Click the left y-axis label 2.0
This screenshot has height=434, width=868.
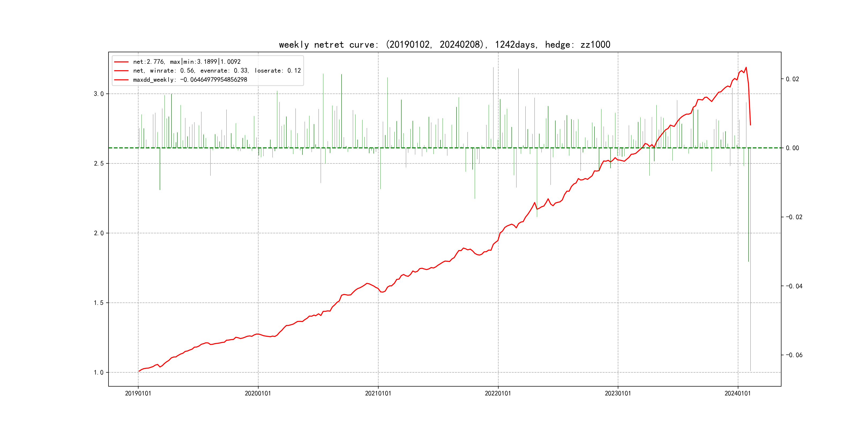point(98,233)
